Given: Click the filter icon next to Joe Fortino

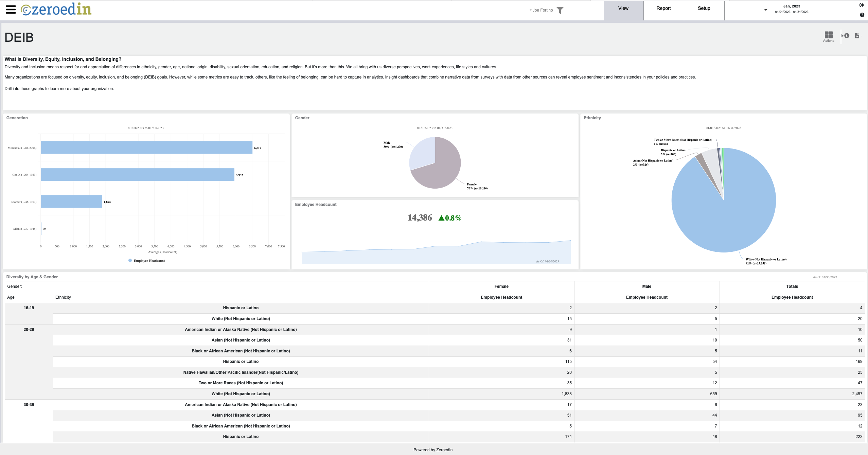Looking at the screenshot, I should [x=561, y=10].
